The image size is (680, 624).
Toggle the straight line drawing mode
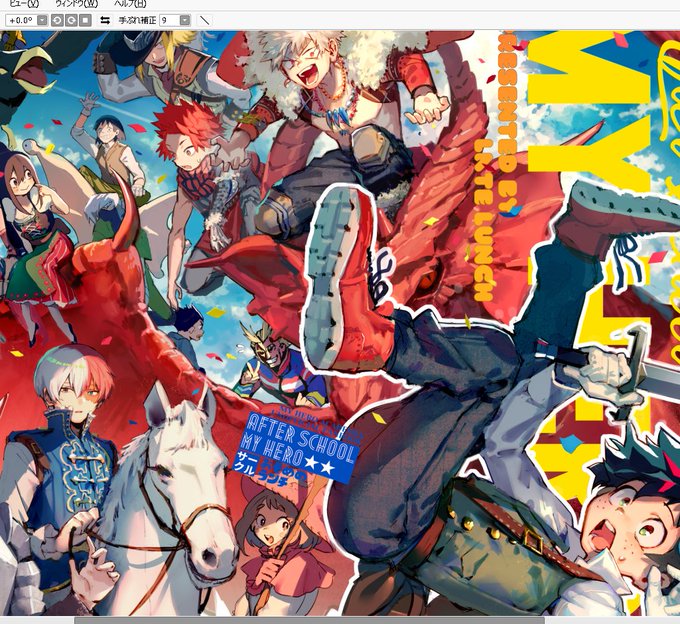(x=205, y=20)
